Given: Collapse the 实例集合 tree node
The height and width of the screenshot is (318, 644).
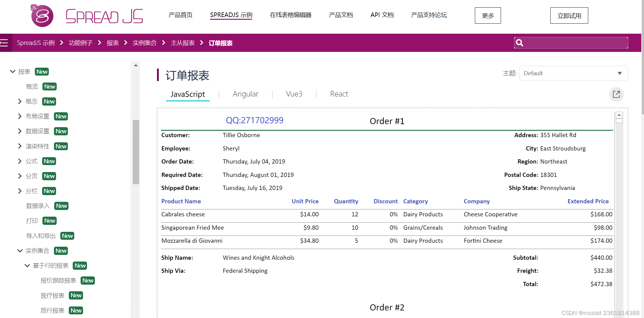Looking at the screenshot, I should [x=20, y=251].
